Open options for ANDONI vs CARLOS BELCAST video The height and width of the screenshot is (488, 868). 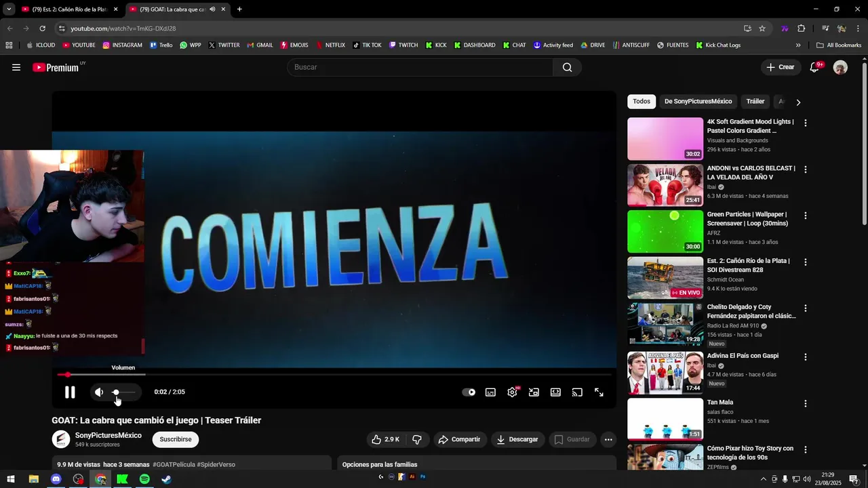tap(806, 169)
